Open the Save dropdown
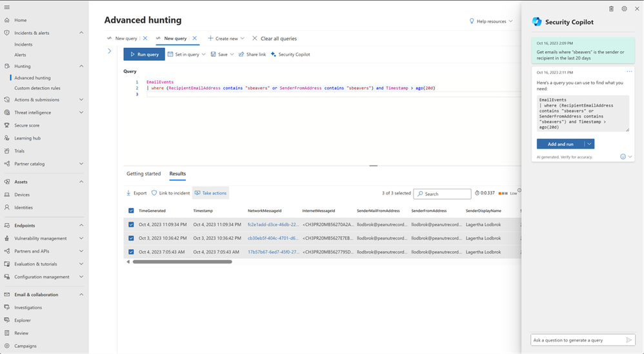This screenshot has height=354, width=644. click(x=222, y=54)
